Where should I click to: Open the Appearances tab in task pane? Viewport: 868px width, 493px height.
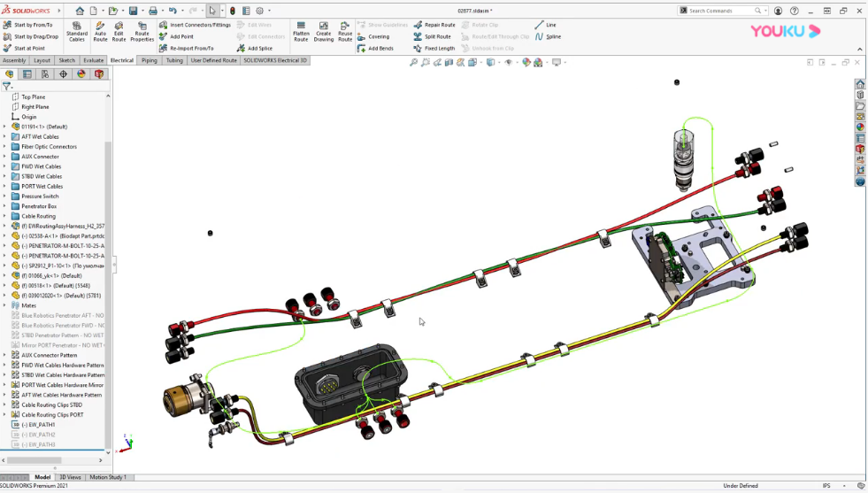(860, 127)
